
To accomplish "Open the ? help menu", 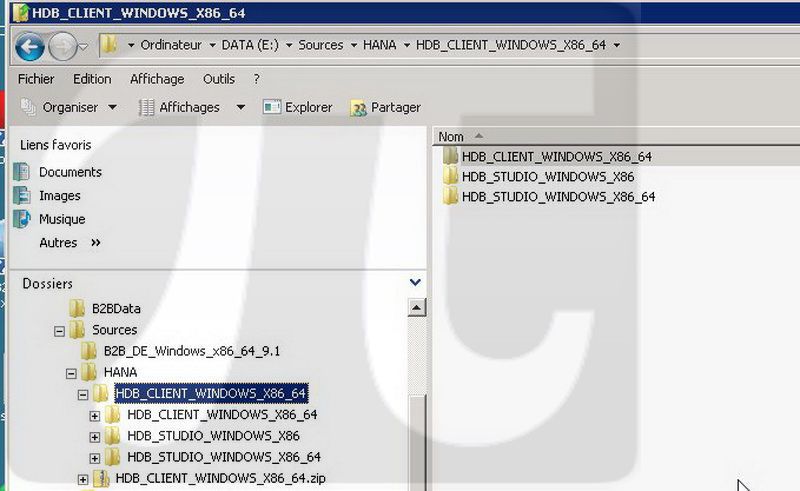I will coord(257,79).
